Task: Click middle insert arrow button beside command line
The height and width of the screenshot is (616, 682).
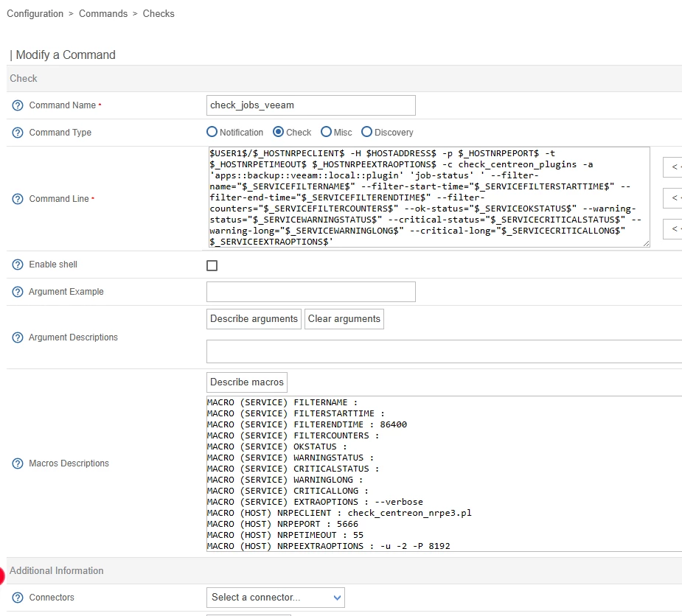Action: pyautogui.click(x=673, y=198)
